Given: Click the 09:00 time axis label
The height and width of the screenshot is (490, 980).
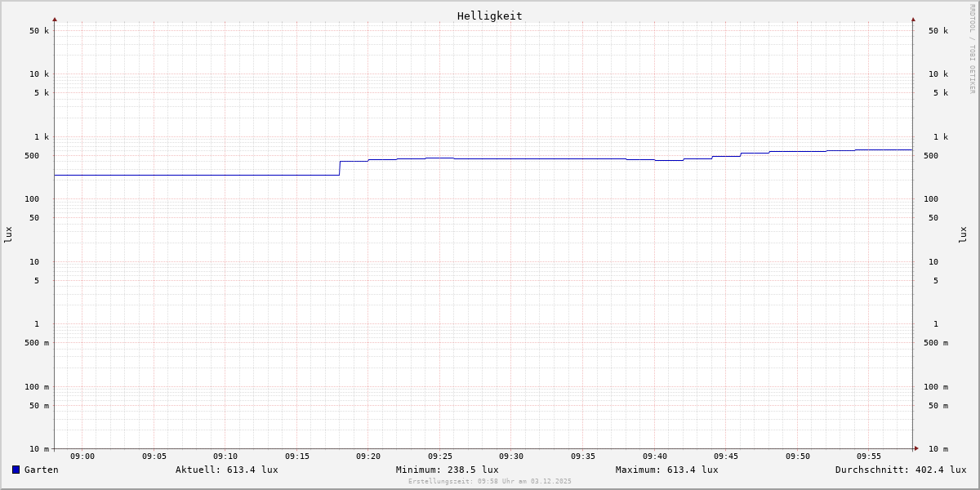Looking at the screenshot, I should 82,457.
